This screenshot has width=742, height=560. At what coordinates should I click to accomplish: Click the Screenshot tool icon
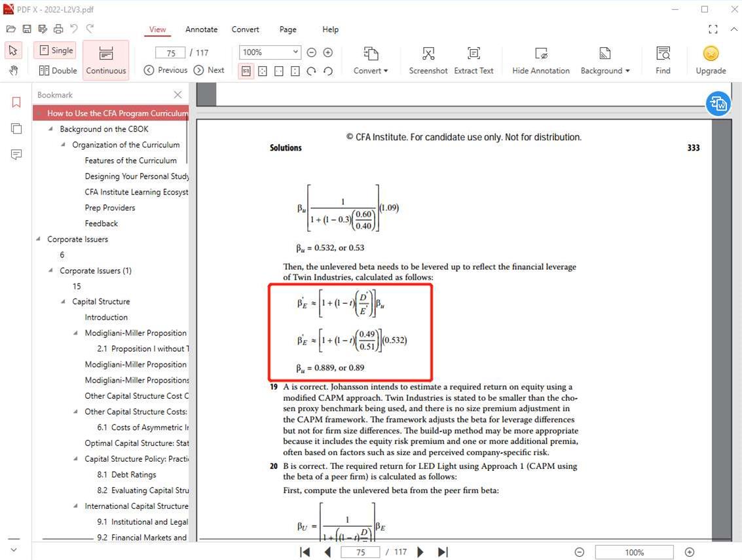(x=428, y=54)
